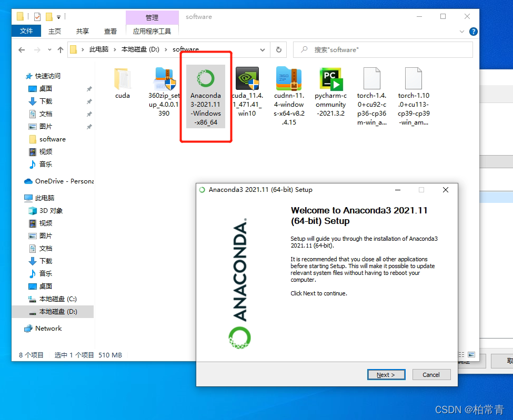The width and height of the screenshot is (513, 420).
Task: Expand recent locations dropdown arrow
Action: [49, 50]
